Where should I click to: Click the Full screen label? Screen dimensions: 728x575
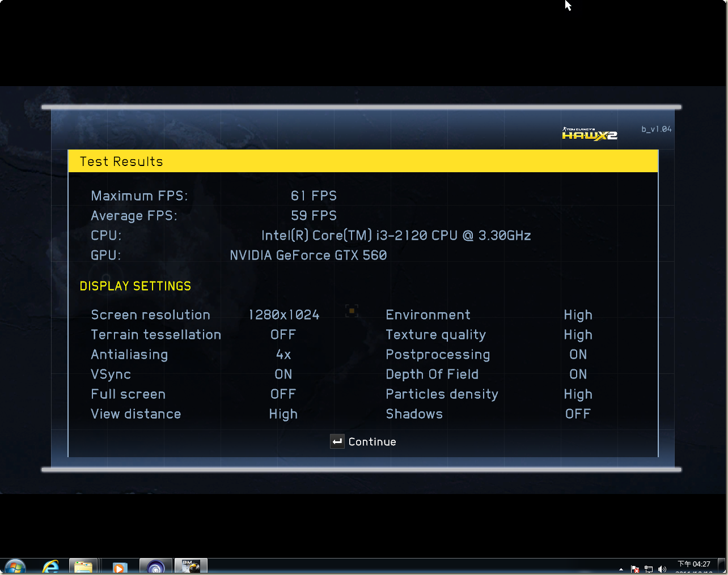[129, 394]
